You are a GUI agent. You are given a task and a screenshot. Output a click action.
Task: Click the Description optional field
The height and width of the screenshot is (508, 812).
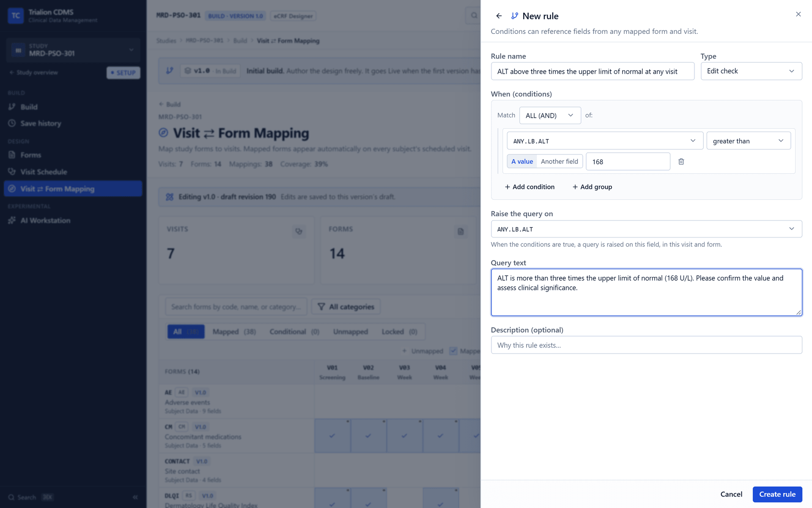pyautogui.click(x=646, y=345)
